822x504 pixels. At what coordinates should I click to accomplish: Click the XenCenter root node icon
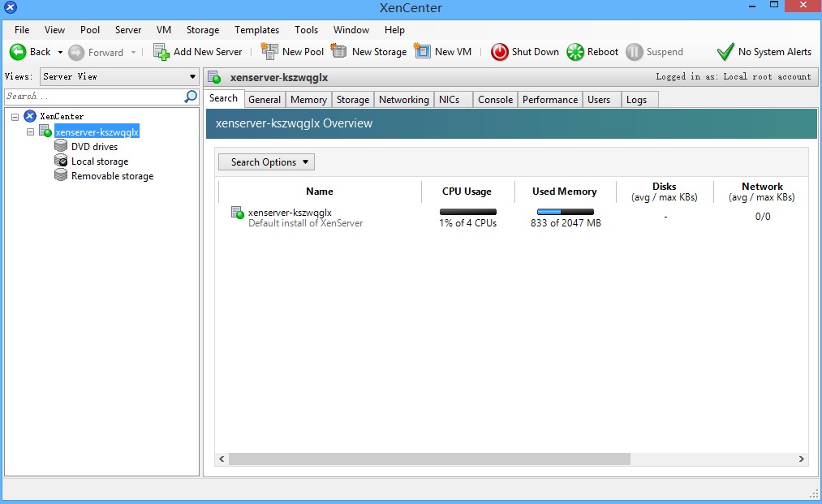[30, 116]
